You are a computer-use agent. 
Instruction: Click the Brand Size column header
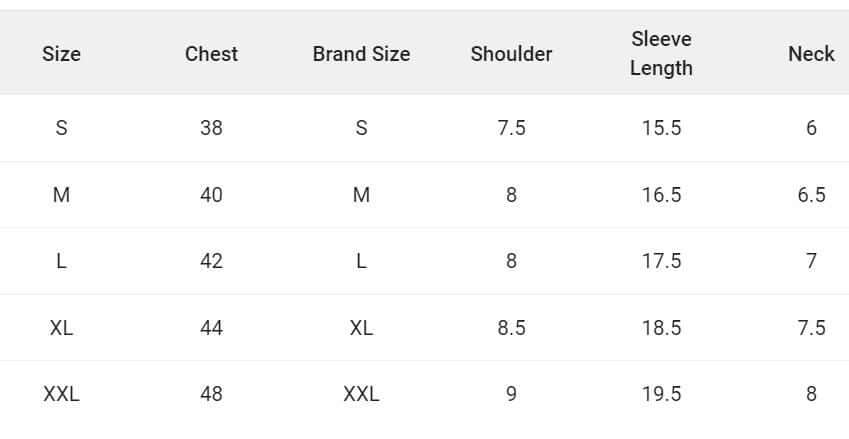361,54
